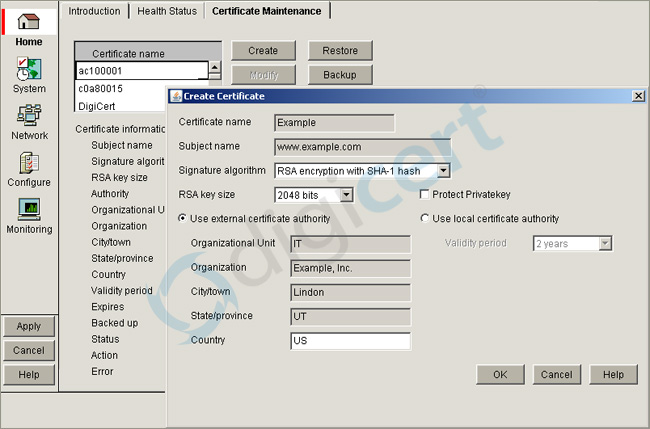Open the Validity period dropdown
The height and width of the screenshot is (429, 650).
pyautogui.click(x=604, y=243)
